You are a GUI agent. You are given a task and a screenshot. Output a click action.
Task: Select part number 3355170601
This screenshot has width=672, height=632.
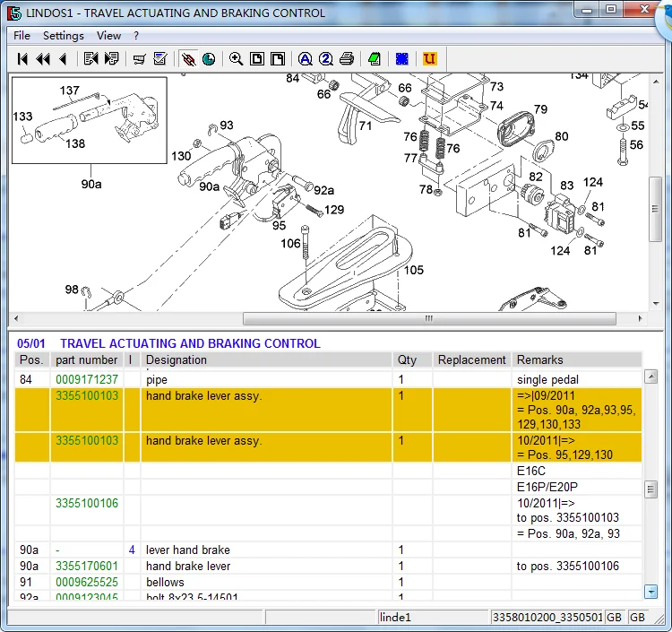87,566
